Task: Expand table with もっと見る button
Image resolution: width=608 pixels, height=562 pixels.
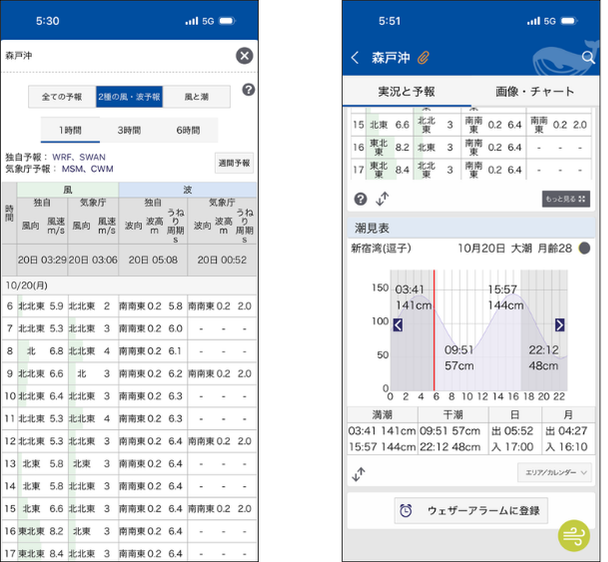Action: pyautogui.click(x=565, y=200)
